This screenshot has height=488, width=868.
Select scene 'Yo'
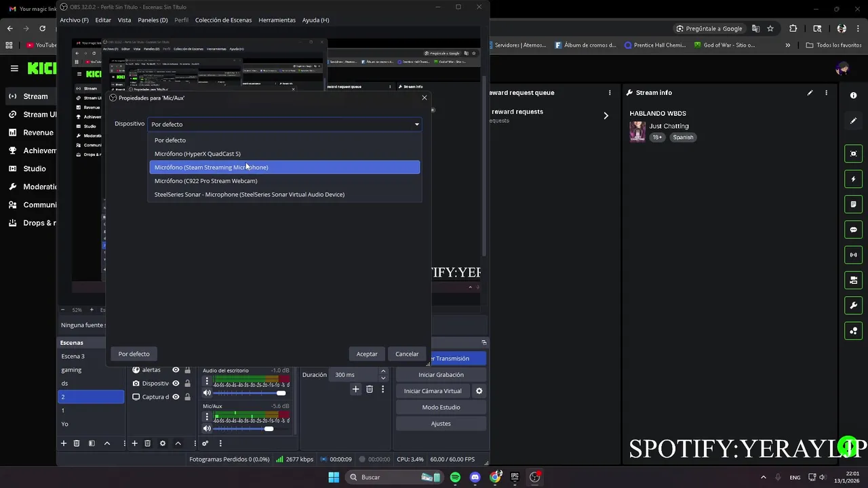[91, 424]
